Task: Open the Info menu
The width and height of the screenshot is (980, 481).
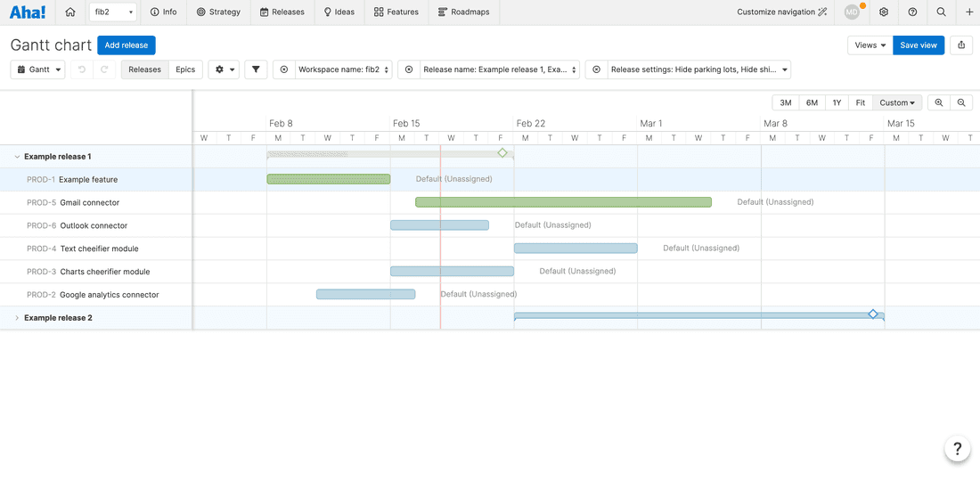Action: (164, 12)
